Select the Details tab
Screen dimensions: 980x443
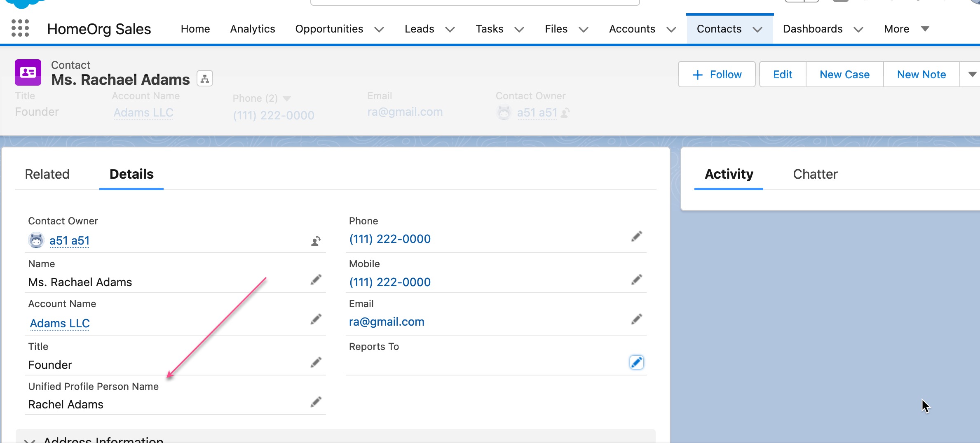[x=131, y=174]
